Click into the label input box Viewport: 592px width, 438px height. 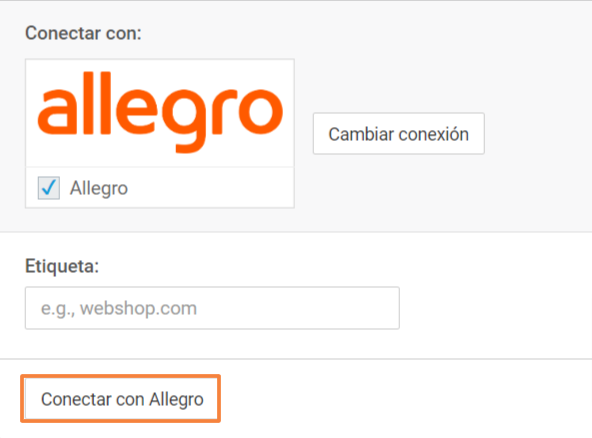pyautogui.click(x=212, y=308)
